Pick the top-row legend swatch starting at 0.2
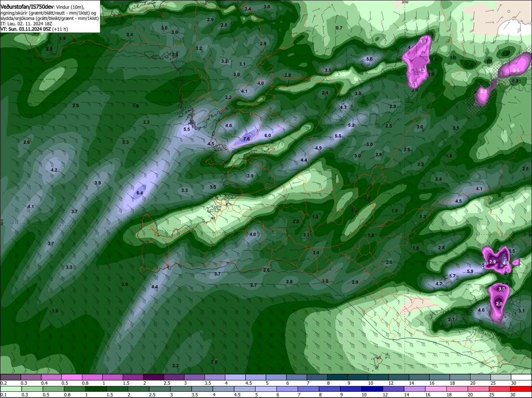Viewport: 532px width, 398px height. (10, 377)
